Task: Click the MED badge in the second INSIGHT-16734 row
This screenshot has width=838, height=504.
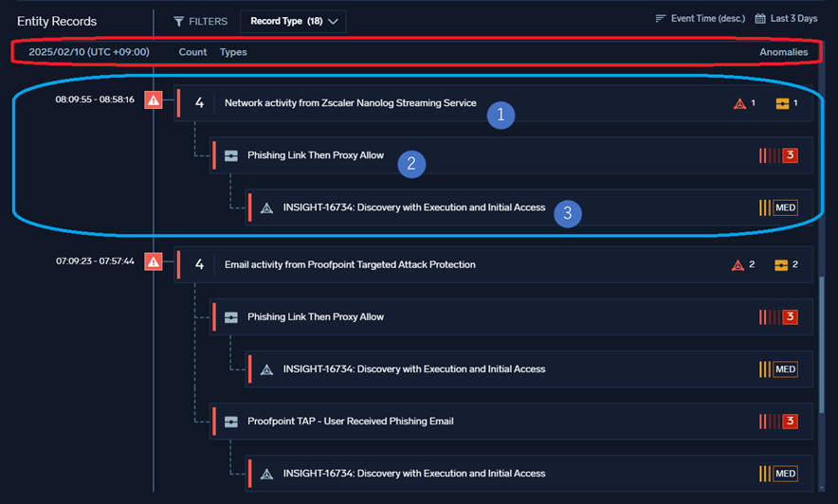Action: point(785,369)
